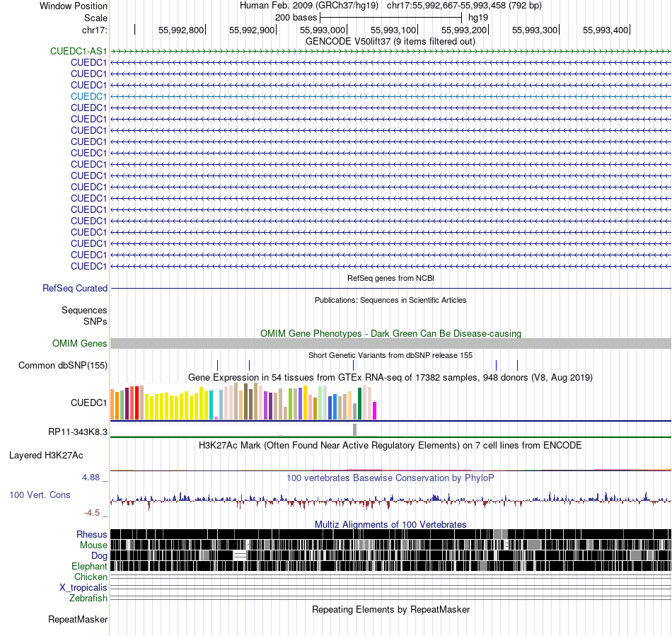Select the Dog alignment row label
The image size is (672, 636).
point(99,556)
